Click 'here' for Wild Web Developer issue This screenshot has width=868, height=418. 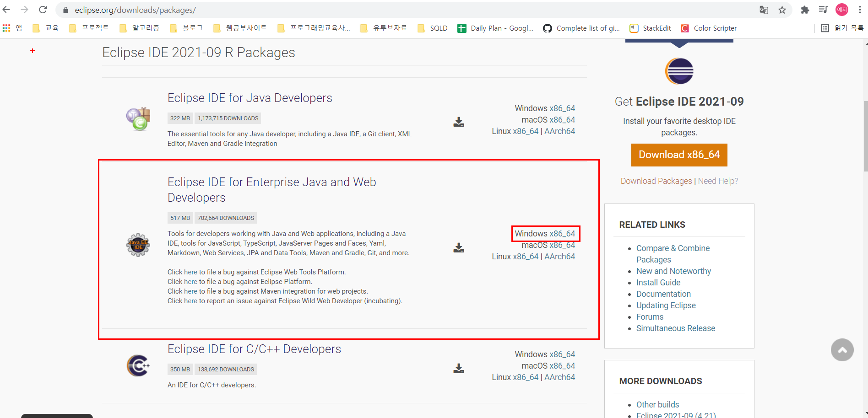click(x=190, y=301)
